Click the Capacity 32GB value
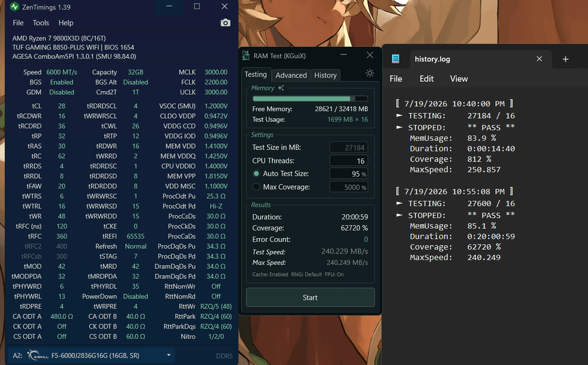This screenshot has width=588, height=365. (x=136, y=72)
